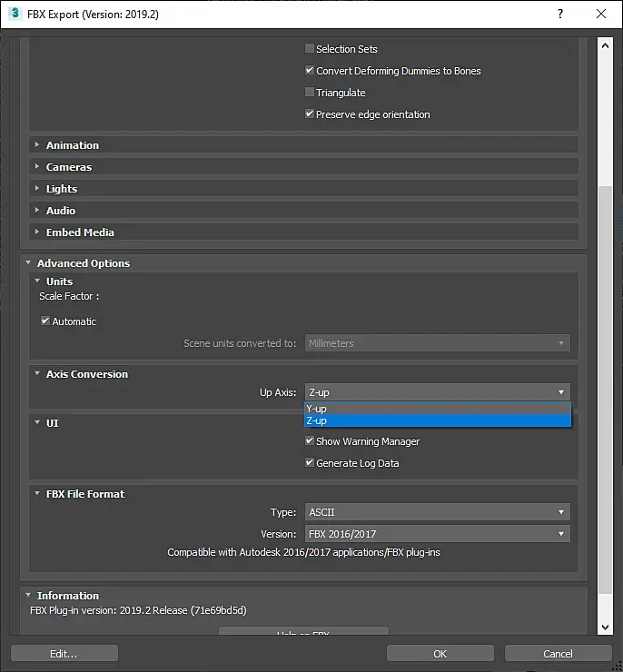The image size is (623, 672).
Task: Enable the Triangulate option
Action: pos(310,93)
